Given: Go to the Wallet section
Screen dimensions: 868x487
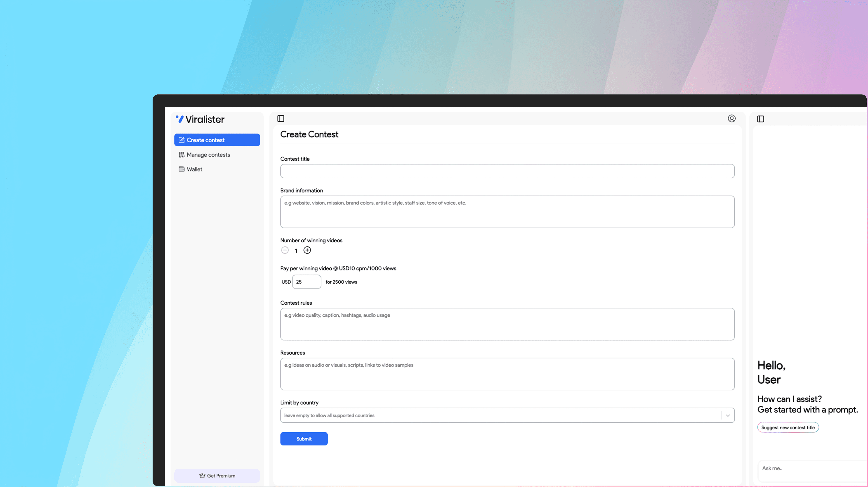Looking at the screenshot, I should click(194, 169).
